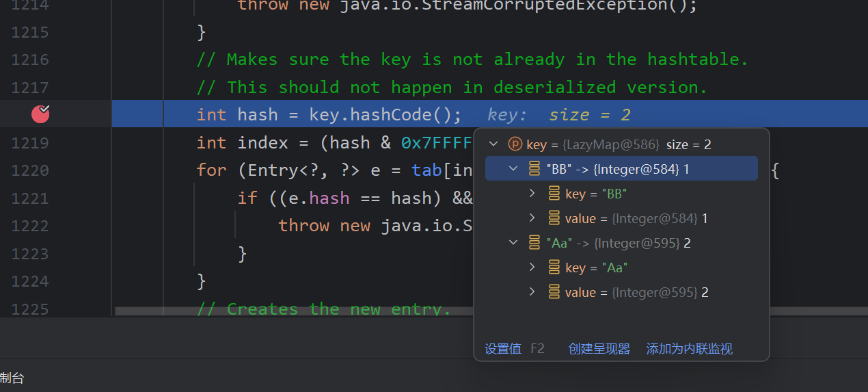This screenshot has width=868, height=392.
Task: Select the field icon of key = "BB"
Action: (x=554, y=194)
